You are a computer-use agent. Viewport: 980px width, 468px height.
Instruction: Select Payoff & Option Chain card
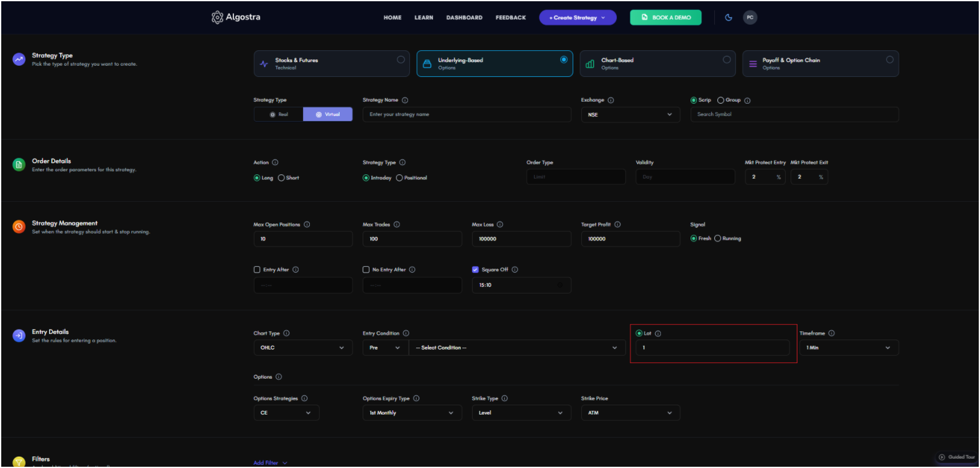click(820, 63)
